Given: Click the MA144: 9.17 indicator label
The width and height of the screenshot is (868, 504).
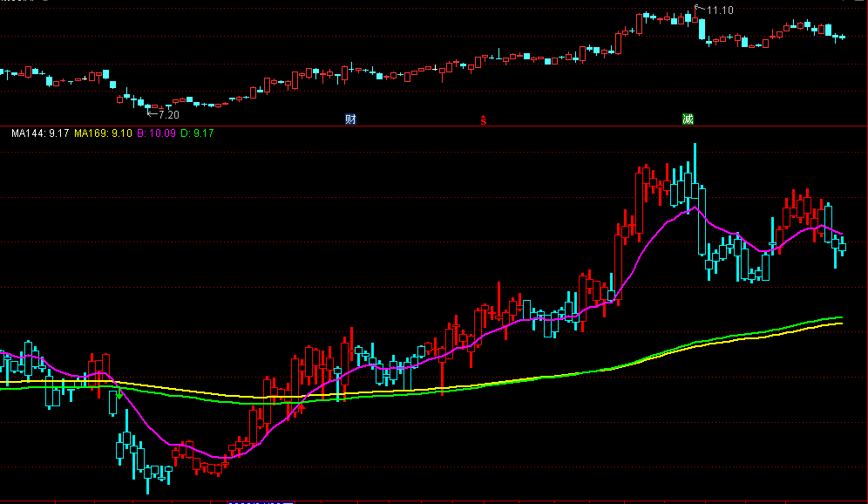Looking at the screenshot, I should pos(39,133).
